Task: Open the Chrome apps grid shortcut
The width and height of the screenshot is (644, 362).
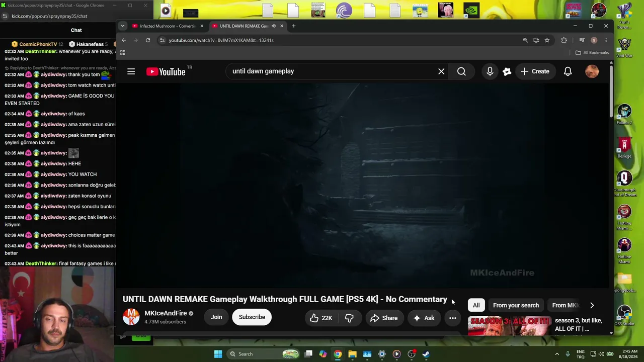Action: tap(122, 52)
